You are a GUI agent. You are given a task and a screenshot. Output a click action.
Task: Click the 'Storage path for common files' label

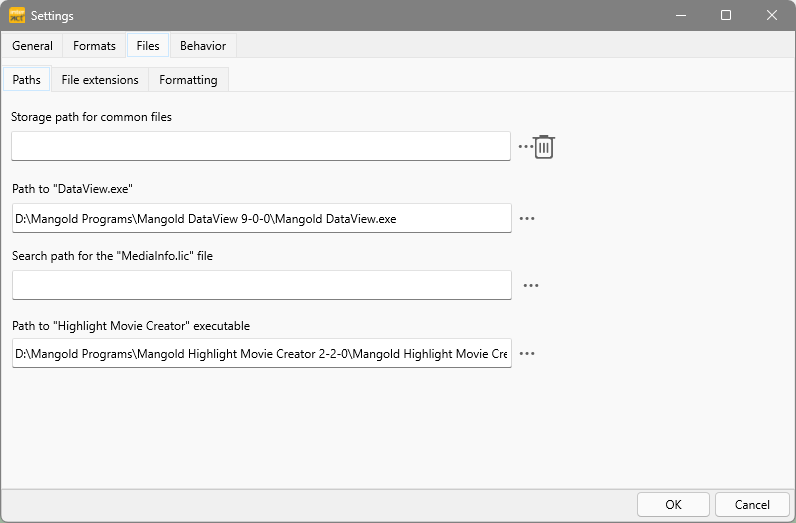[91, 117]
